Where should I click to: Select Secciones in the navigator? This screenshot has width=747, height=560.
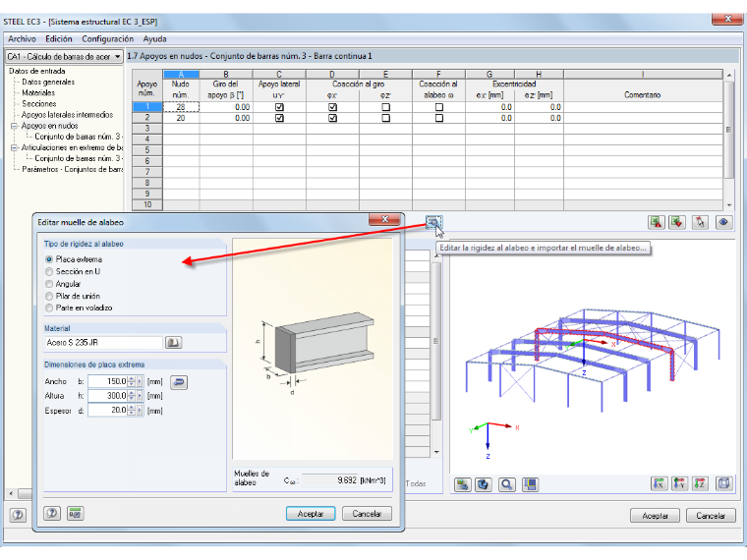coord(39,104)
